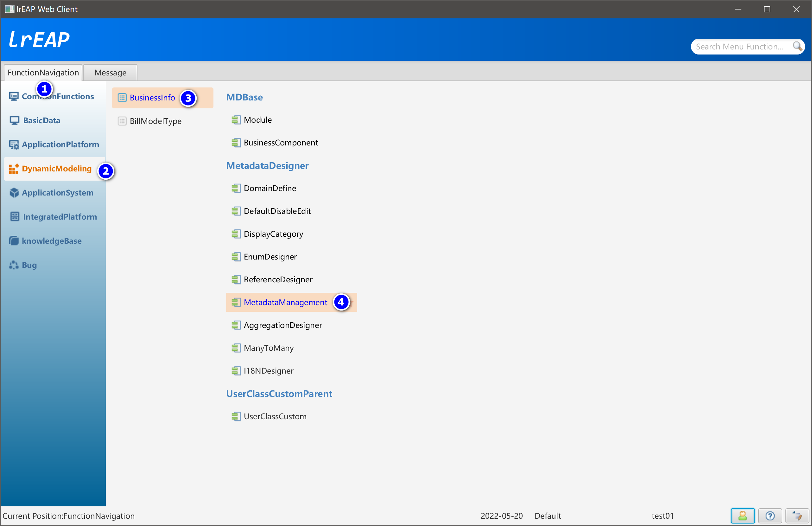The width and height of the screenshot is (812, 526).
Task: Click the Bug sidebar icon
Action: coord(14,265)
